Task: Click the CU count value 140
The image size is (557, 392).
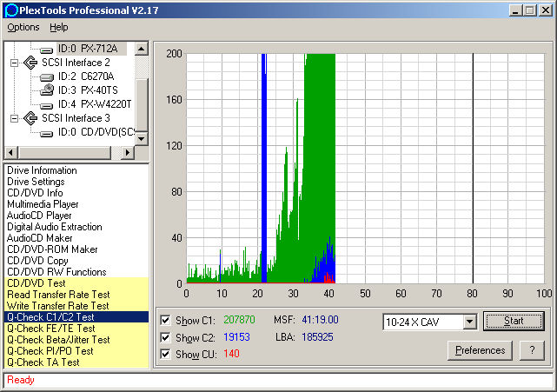Action: tap(231, 354)
